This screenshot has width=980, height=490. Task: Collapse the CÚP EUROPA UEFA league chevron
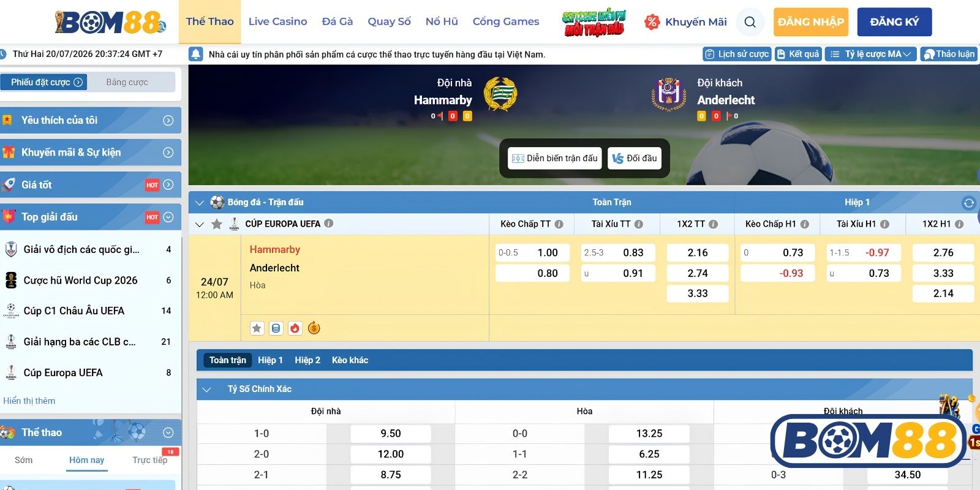point(199,225)
